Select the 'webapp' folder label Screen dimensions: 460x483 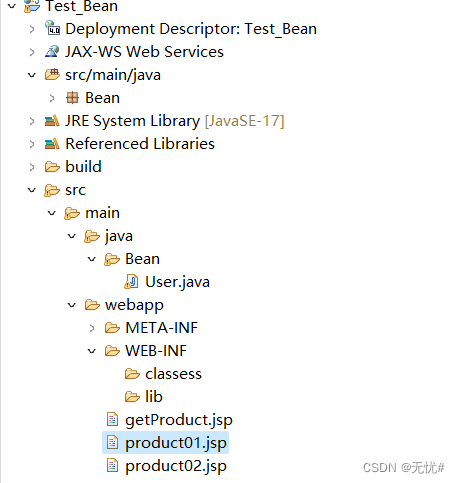pyautogui.click(x=134, y=305)
